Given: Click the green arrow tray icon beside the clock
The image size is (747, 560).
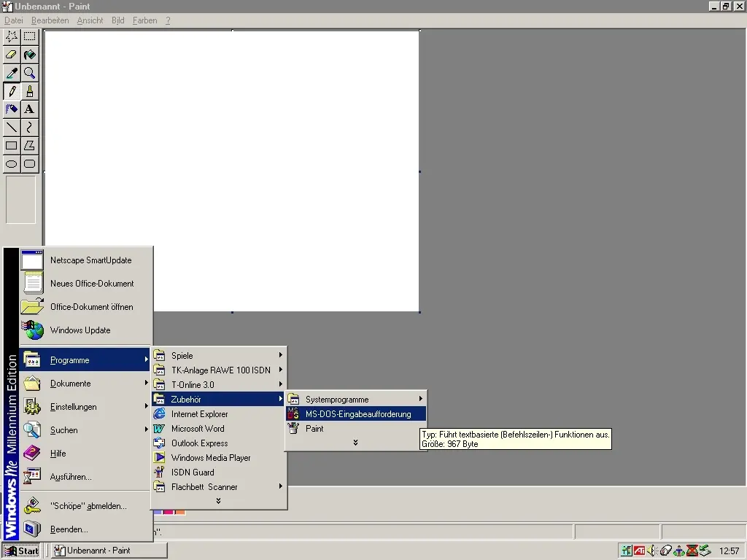Looking at the screenshot, I should 705,551.
